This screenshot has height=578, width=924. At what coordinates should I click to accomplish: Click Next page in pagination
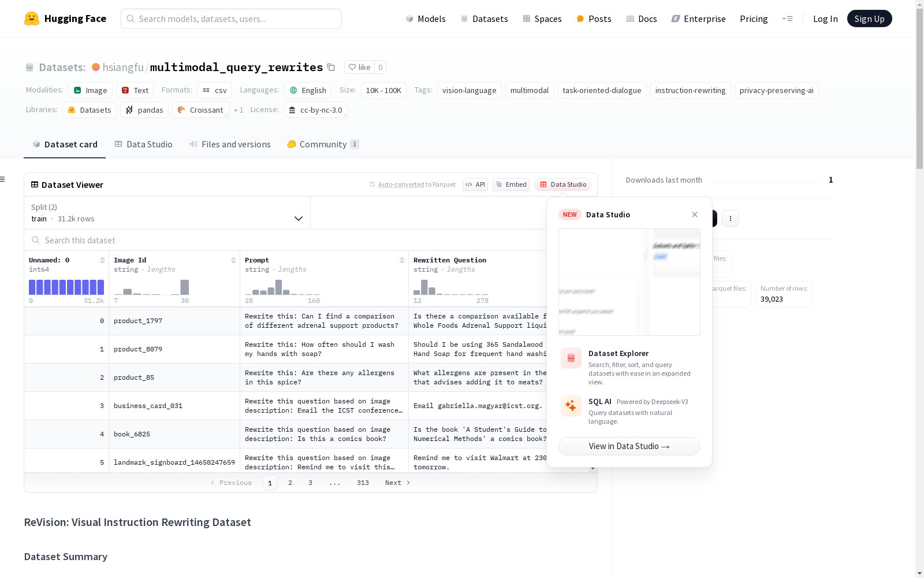[398, 483]
